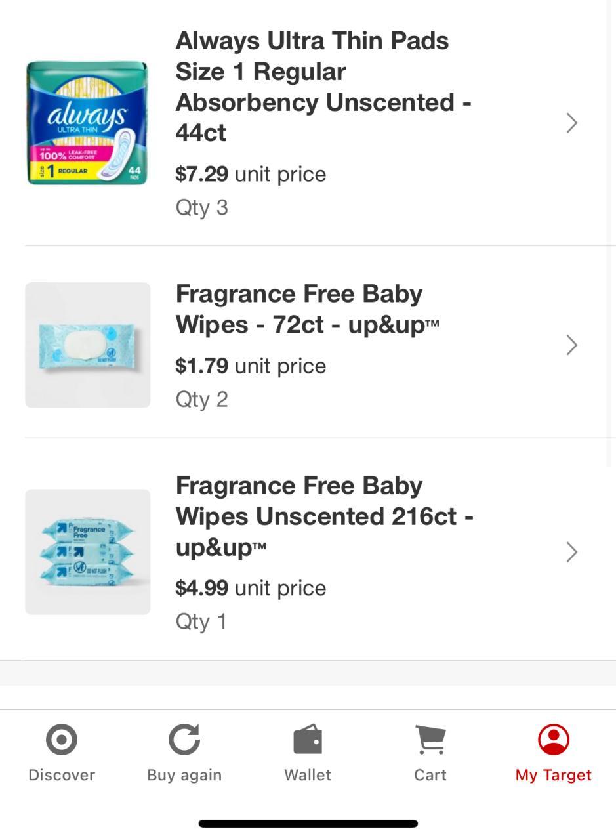Tap the $4.99 unit price text

[251, 588]
